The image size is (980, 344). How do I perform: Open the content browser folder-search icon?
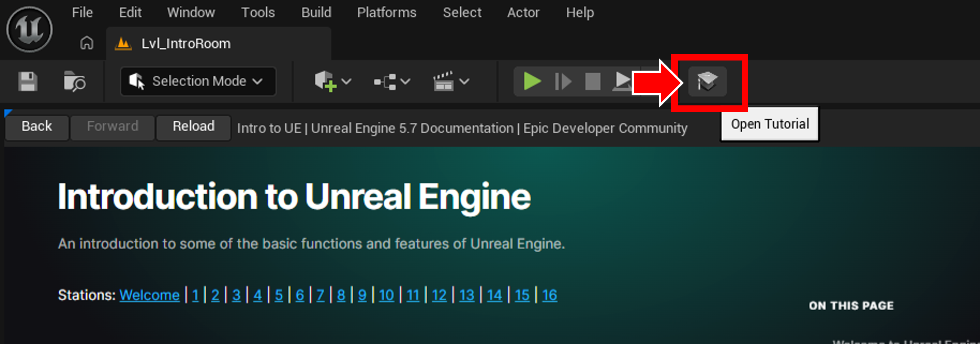(74, 81)
